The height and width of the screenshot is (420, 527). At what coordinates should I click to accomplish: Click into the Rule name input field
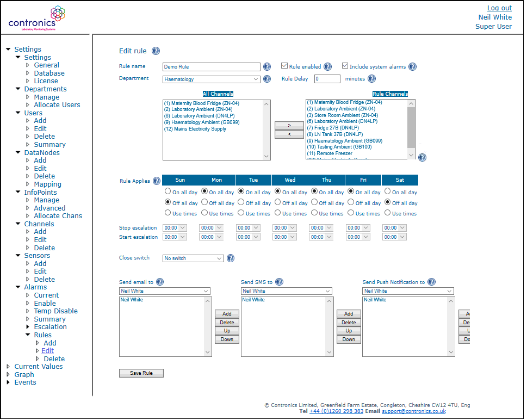point(212,67)
